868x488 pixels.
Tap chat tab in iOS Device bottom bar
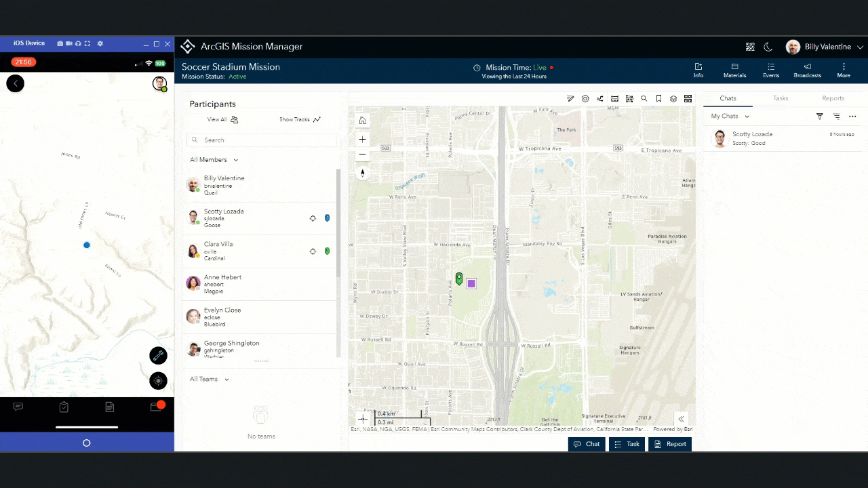[18, 407]
